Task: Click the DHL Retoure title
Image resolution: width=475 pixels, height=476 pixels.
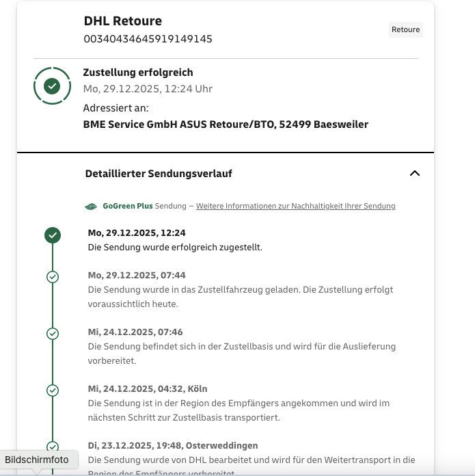Action: [123, 21]
